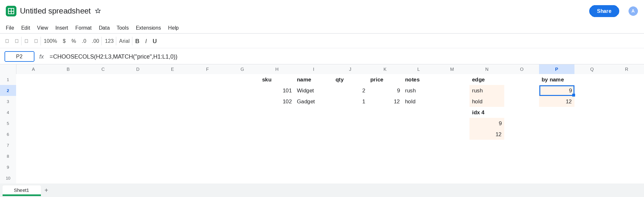
Task: Select row 1 header
Action: tap(8, 80)
